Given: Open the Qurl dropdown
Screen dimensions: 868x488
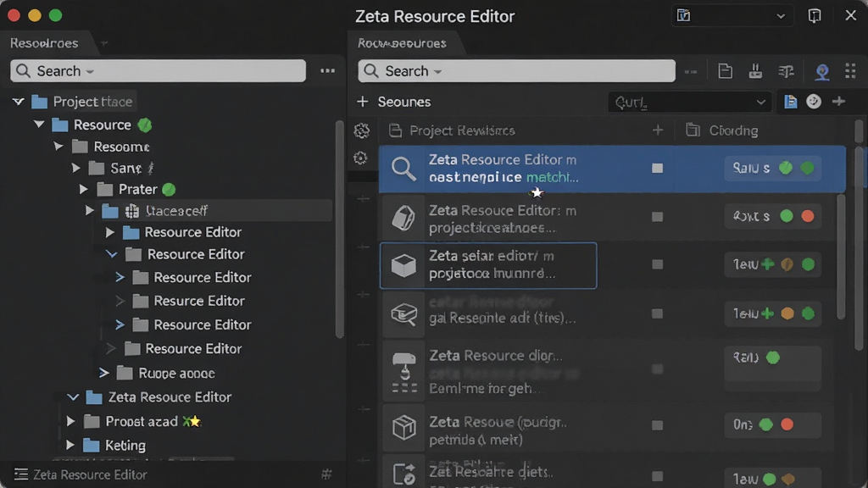Looking at the screenshot, I should (x=690, y=102).
